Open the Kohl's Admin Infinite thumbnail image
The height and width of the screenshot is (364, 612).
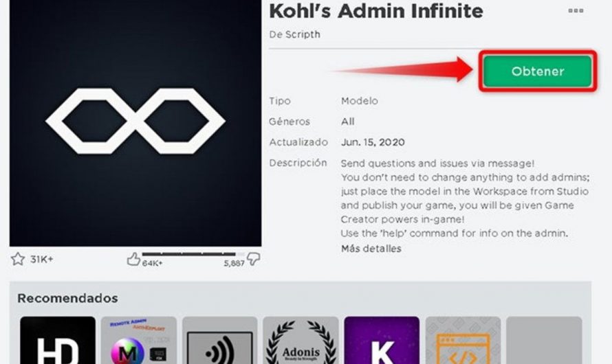(x=135, y=123)
